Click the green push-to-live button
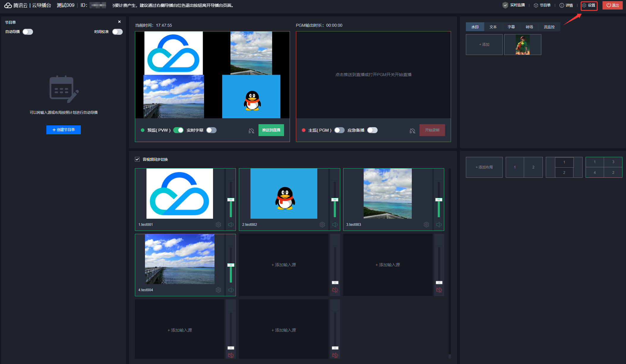This screenshot has height=364, width=626. (x=271, y=130)
